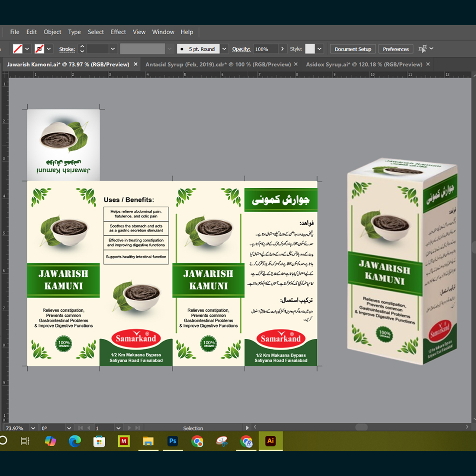
Task: Click the next artboard arrow icon
Action: (x=129, y=428)
